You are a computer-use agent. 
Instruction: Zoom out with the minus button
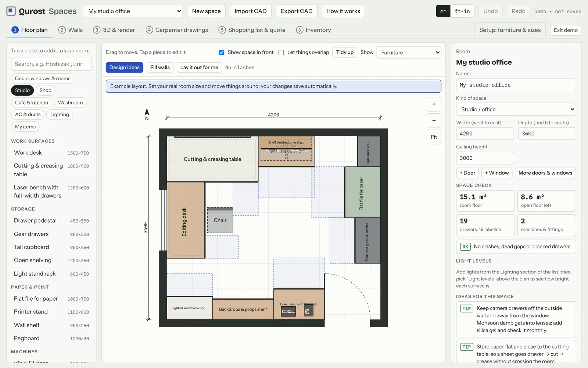(x=434, y=120)
